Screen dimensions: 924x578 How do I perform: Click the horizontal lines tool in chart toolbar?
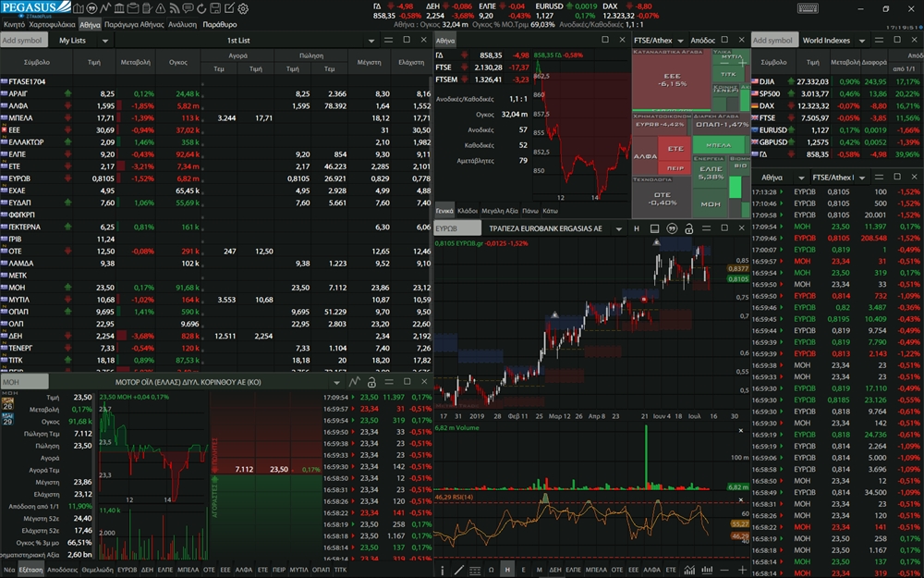click(x=475, y=570)
